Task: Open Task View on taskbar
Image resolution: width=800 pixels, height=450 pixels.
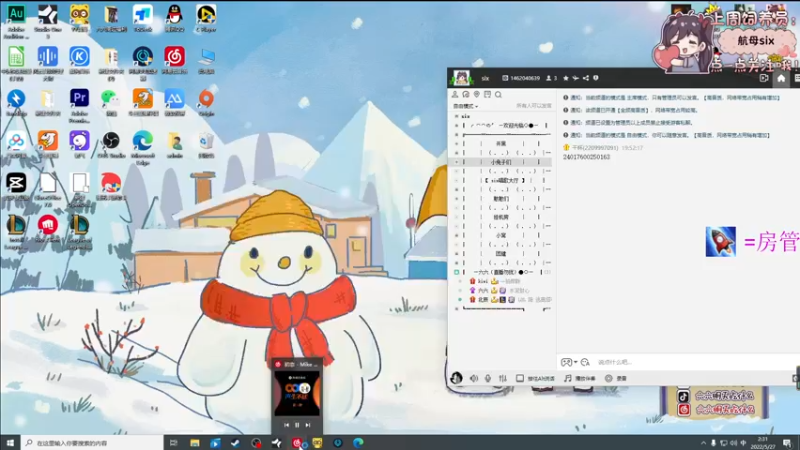Action: pos(173,443)
